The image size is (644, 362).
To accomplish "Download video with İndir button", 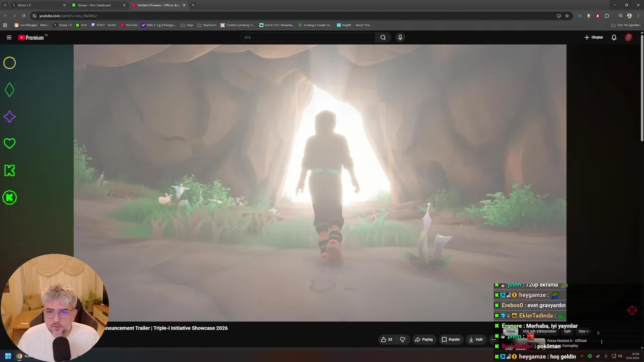I will (476, 339).
